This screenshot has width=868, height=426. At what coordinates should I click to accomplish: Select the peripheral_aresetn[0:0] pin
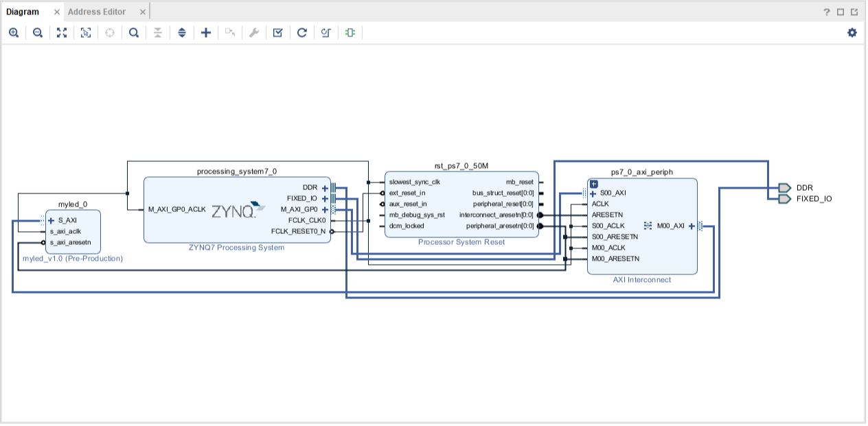(500, 226)
